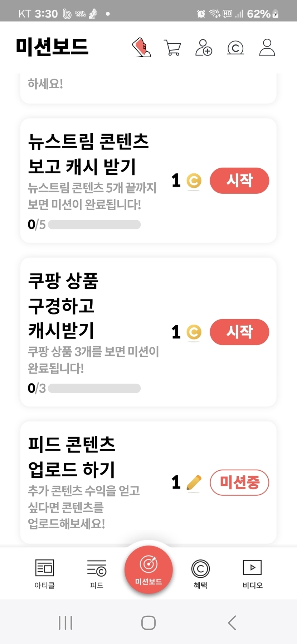297x644 pixels.
Task: Tap the add friend icon
Action: [204, 47]
